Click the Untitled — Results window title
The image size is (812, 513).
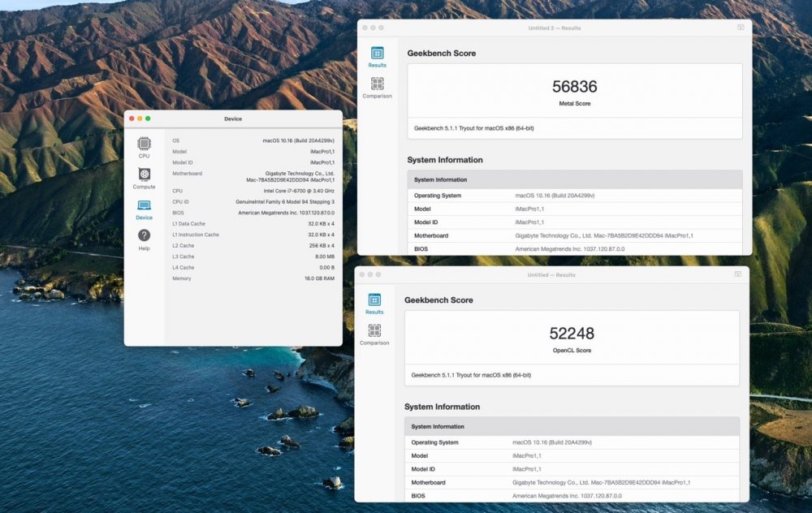point(551,275)
